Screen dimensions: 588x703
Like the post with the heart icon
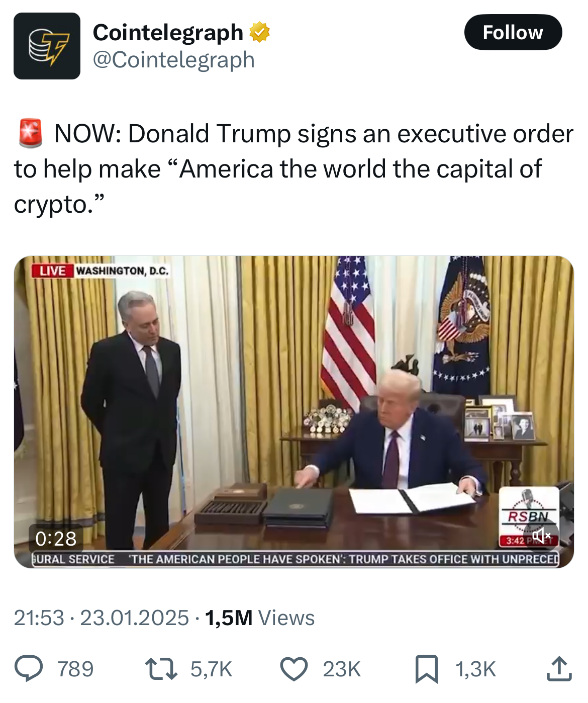[293, 669]
